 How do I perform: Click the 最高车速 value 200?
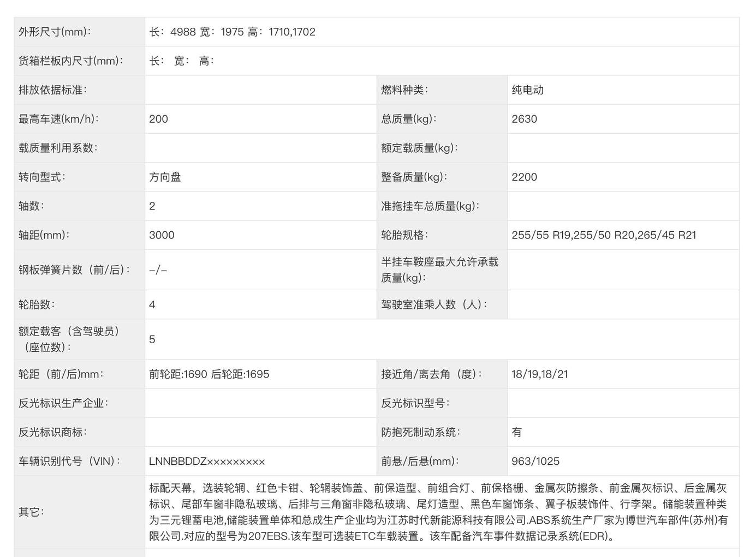[x=158, y=119]
